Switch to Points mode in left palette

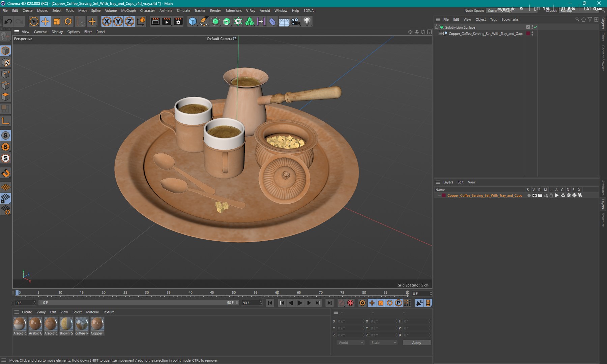coord(6,74)
